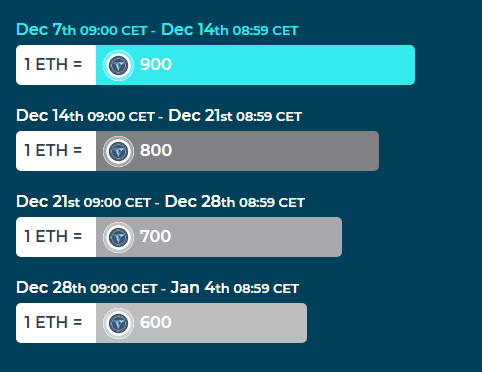
Task: Select the dark gray 800 rate bar
Action: [237, 151]
